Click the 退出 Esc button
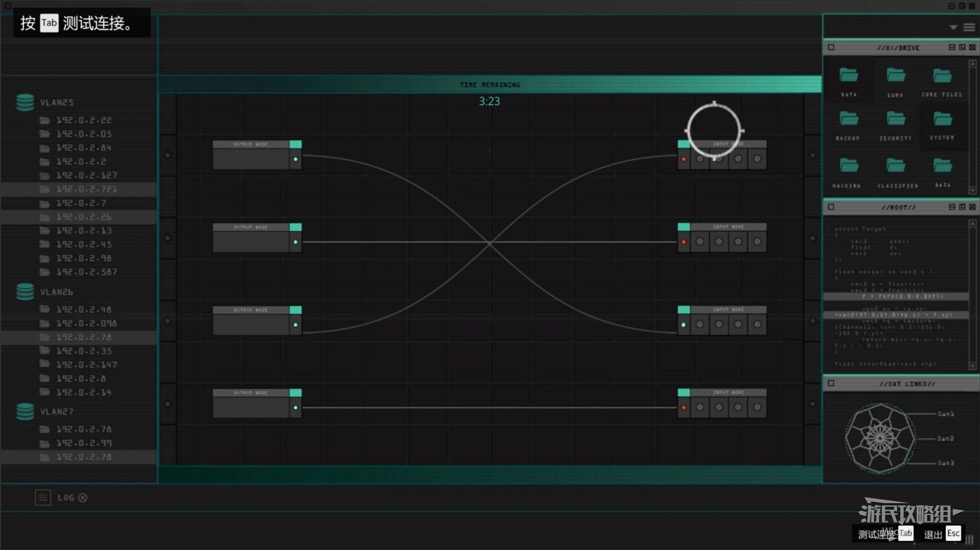Image resolution: width=980 pixels, height=550 pixels. coord(942,533)
